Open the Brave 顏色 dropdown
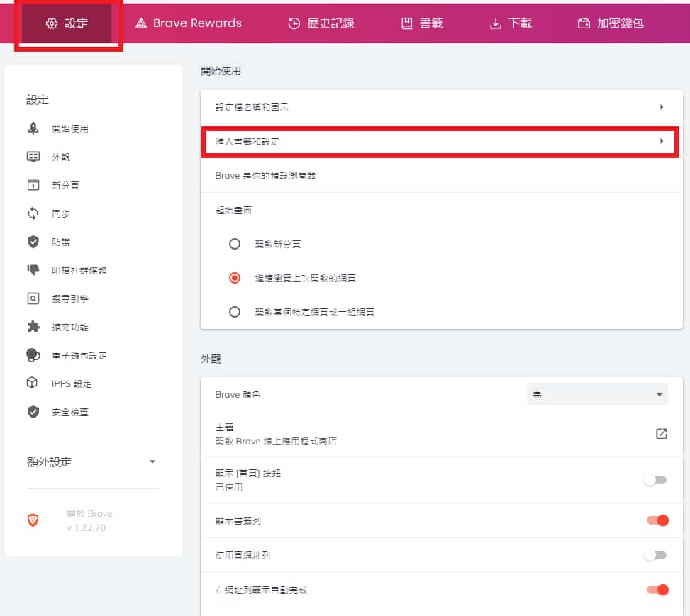This screenshot has width=690, height=616. [597, 394]
